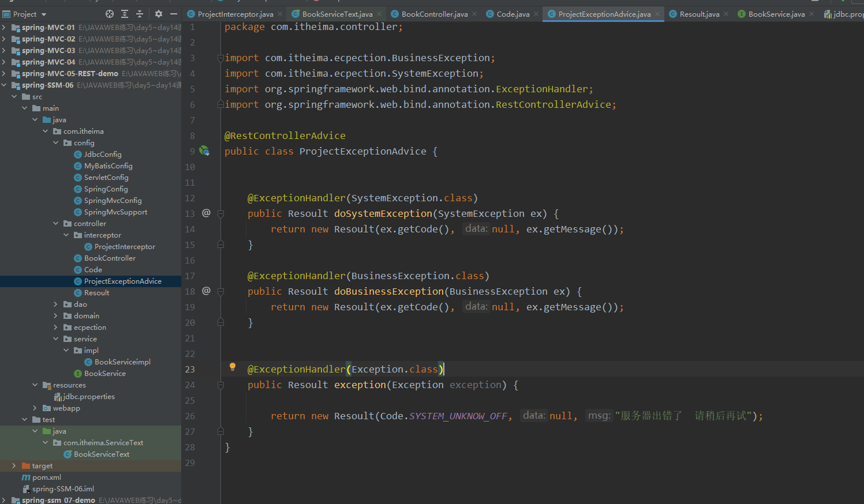864x504 pixels.
Task: Expand the target folder
Action: tap(14, 466)
